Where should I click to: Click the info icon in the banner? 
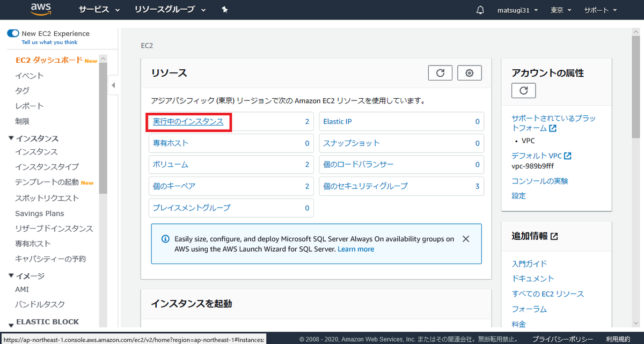[165, 238]
